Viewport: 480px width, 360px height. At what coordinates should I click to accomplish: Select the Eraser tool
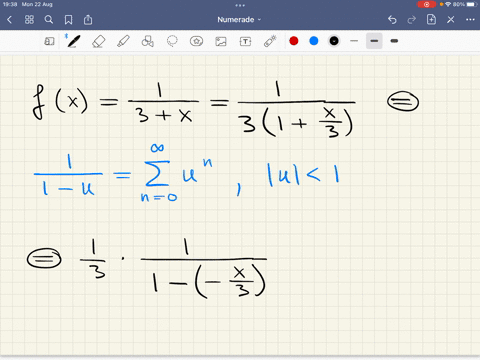pos(98,41)
